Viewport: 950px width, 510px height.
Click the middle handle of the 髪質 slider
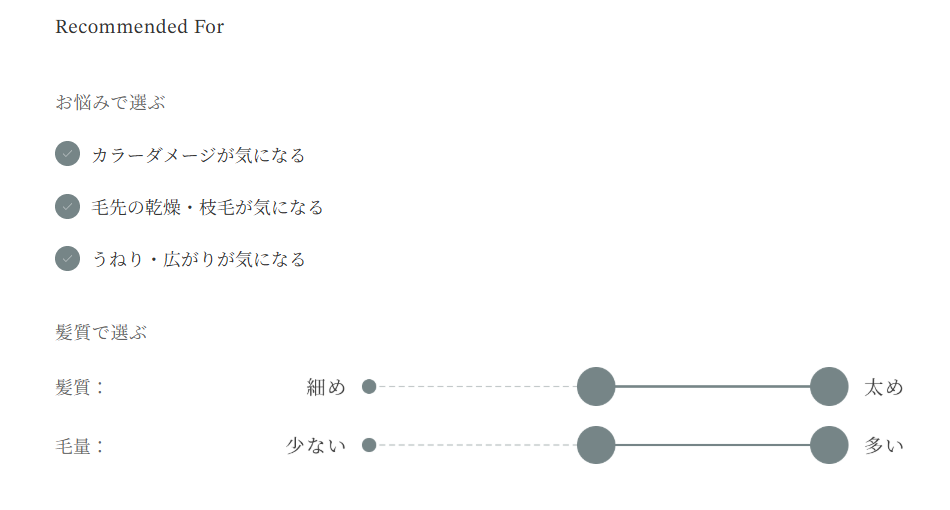coord(596,387)
